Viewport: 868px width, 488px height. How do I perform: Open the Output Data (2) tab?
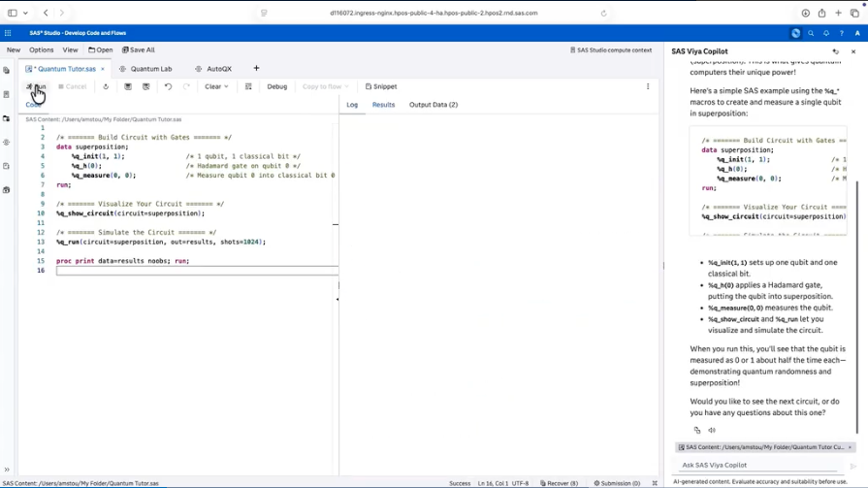[433, 105]
